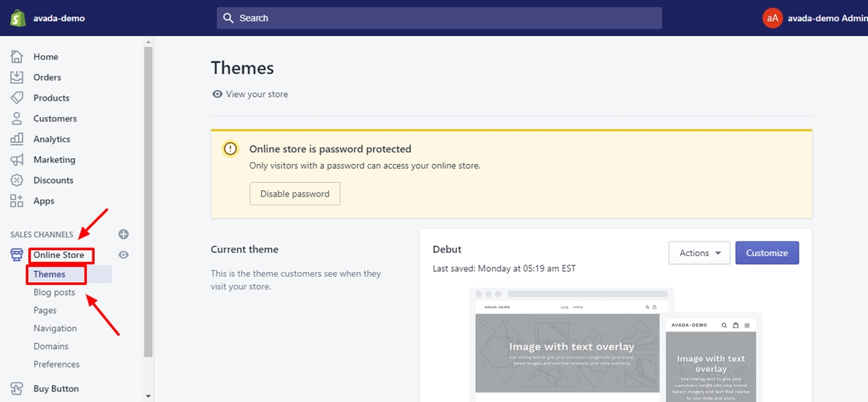Click the sidebar scroll down arrow
868x402 pixels.
(148, 396)
